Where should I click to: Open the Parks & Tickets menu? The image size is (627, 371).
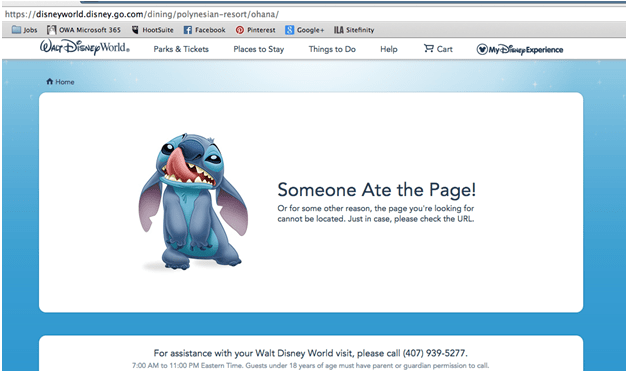tap(181, 49)
